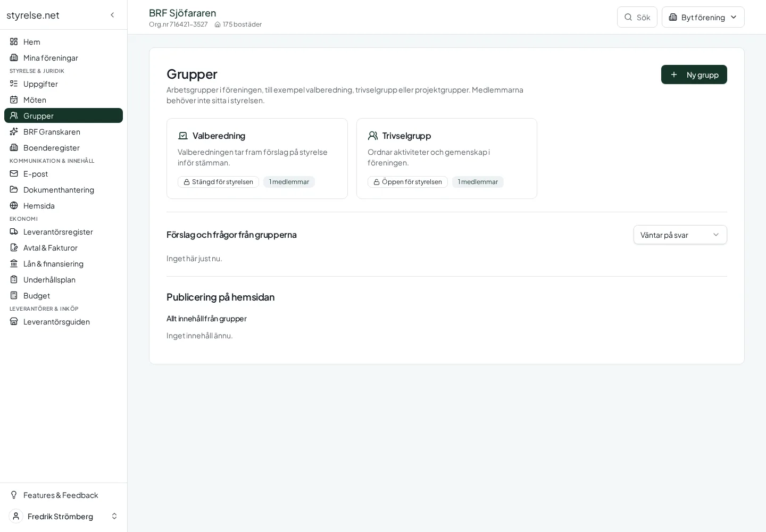Click the Mina föreningar building icon
The image size is (766, 532).
coord(14,57)
